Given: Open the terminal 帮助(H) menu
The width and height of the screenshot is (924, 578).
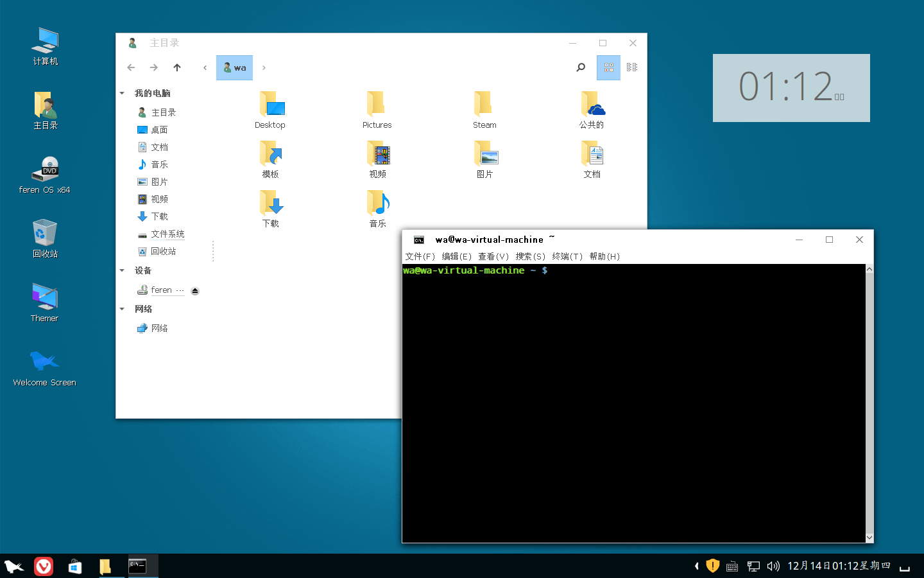Looking at the screenshot, I should pos(604,256).
